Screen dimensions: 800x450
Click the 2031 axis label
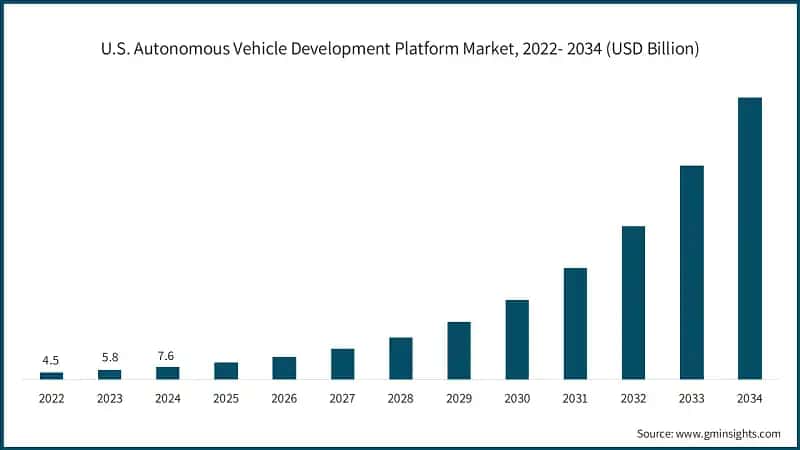coord(576,398)
